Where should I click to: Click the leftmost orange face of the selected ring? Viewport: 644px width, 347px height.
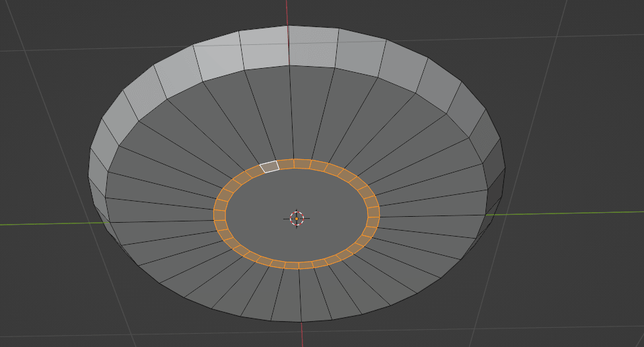(219, 215)
